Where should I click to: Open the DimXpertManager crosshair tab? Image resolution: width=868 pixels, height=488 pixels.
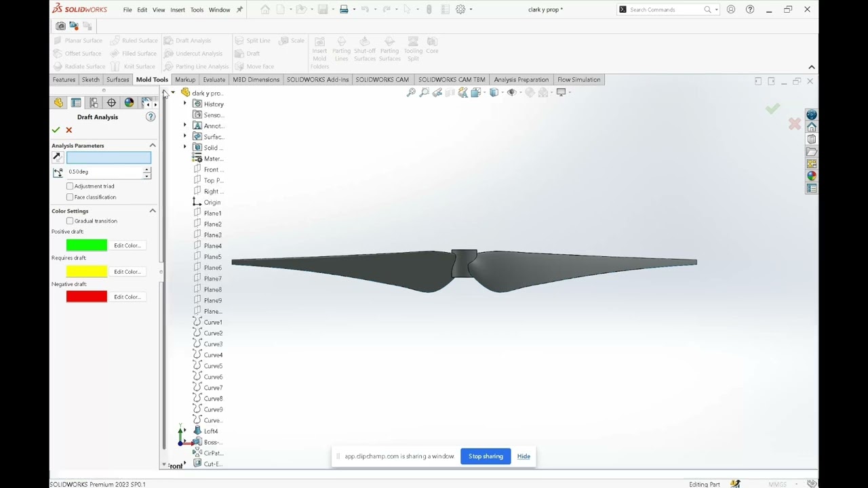point(111,102)
